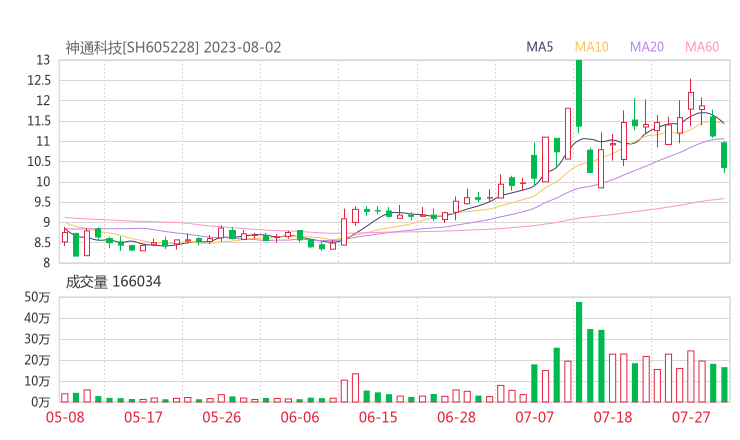Image resolution: width=740 pixels, height=440 pixels.
Task: Click the last green volume bar
Action: pyautogui.click(x=724, y=385)
